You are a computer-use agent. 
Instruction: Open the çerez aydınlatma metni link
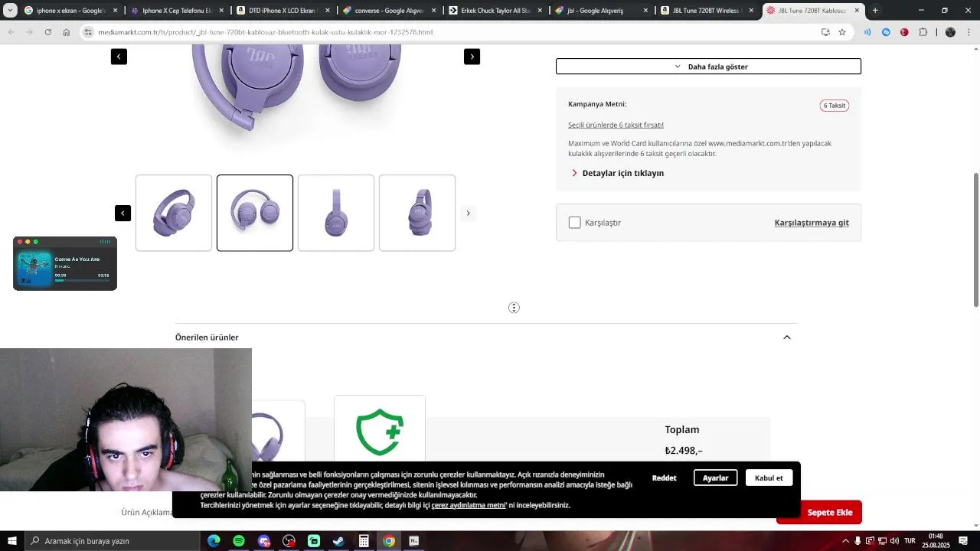click(468, 505)
